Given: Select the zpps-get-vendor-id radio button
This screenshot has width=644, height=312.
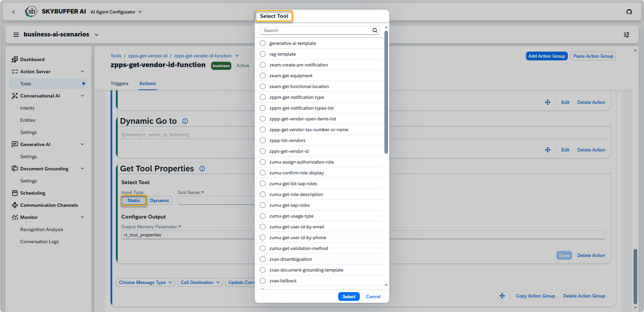Looking at the screenshot, I should click(x=263, y=151).
